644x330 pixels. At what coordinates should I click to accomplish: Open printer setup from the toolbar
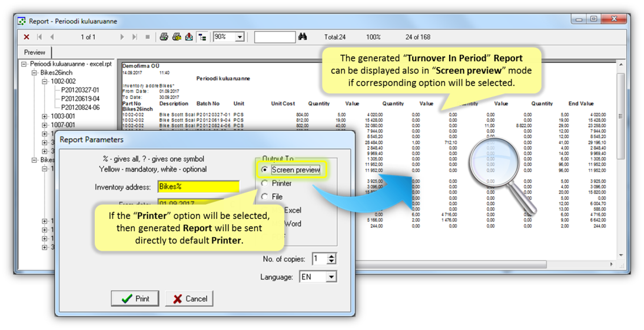pyautogui.click(x=177, y=37)
